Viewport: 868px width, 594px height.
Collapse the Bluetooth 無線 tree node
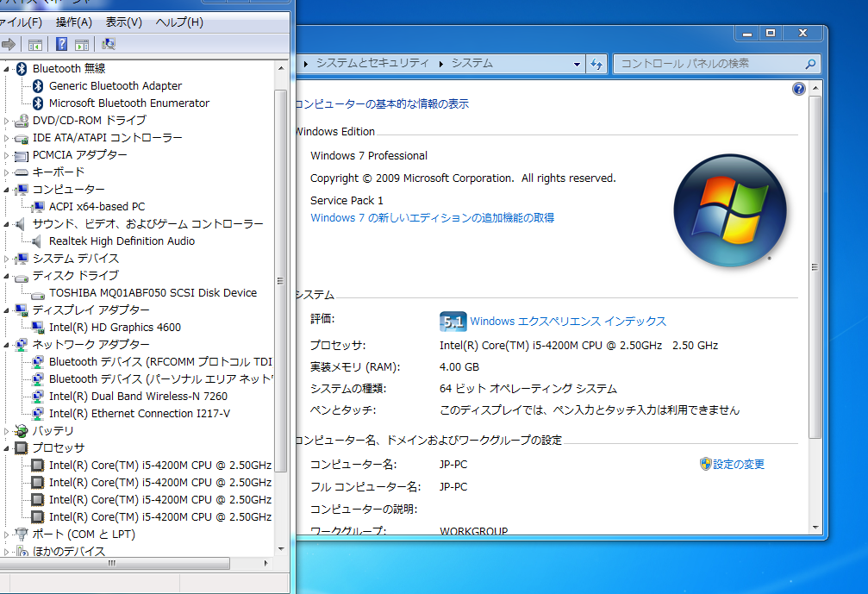pyautogui.click(x=7, y=69)
